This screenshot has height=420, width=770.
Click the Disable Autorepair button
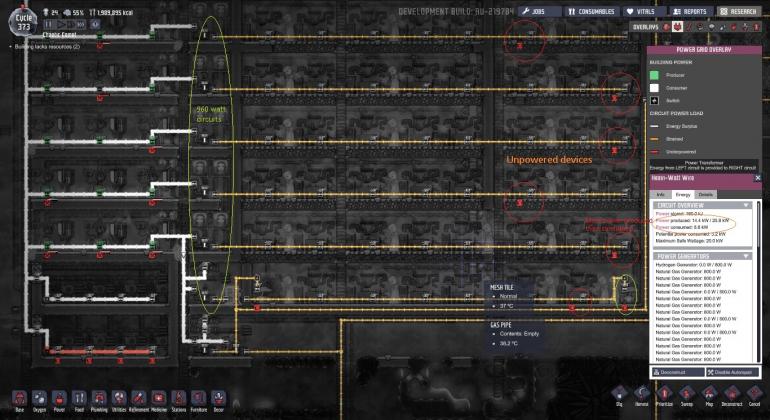(733, 371)
